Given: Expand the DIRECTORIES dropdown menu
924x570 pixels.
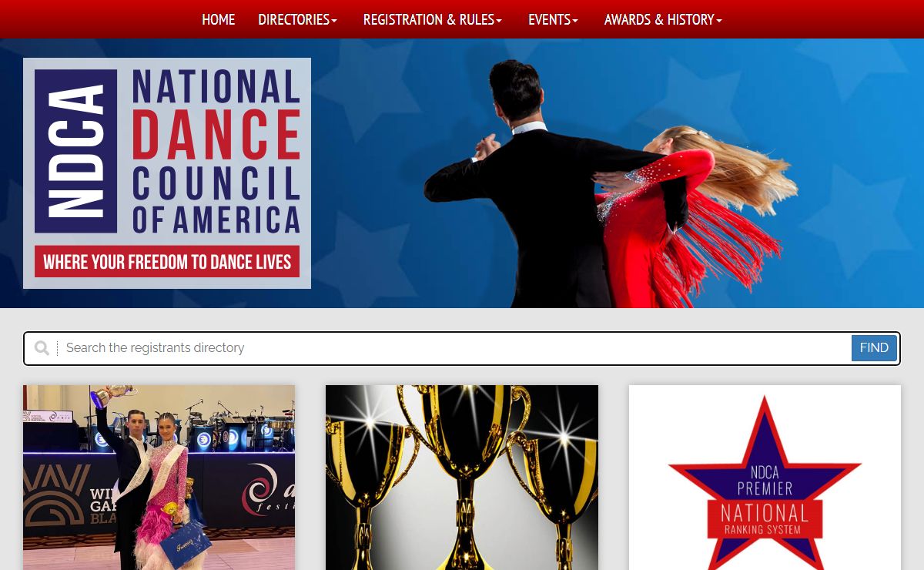Looking at the screenshot, I should tap(297, 19).
